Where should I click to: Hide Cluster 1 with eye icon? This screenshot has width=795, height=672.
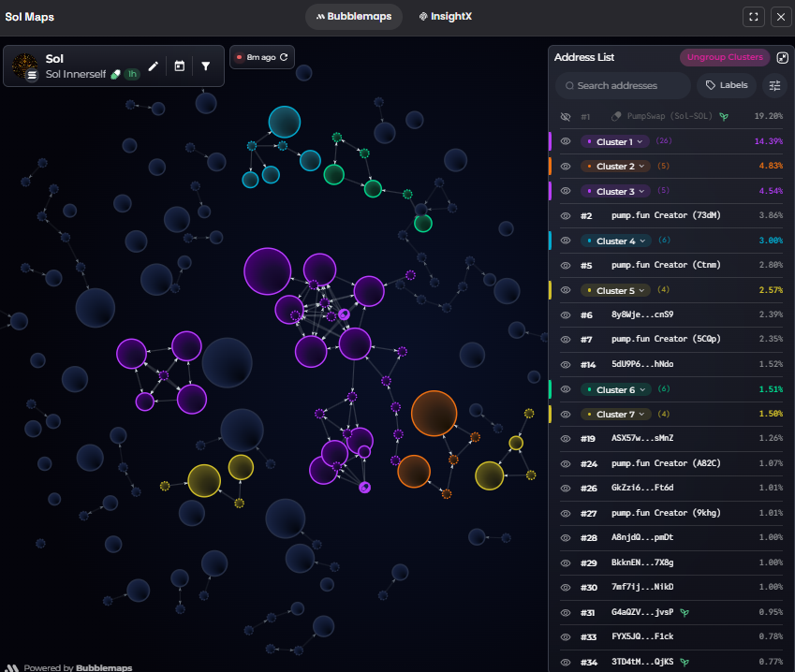click(566, 141)
